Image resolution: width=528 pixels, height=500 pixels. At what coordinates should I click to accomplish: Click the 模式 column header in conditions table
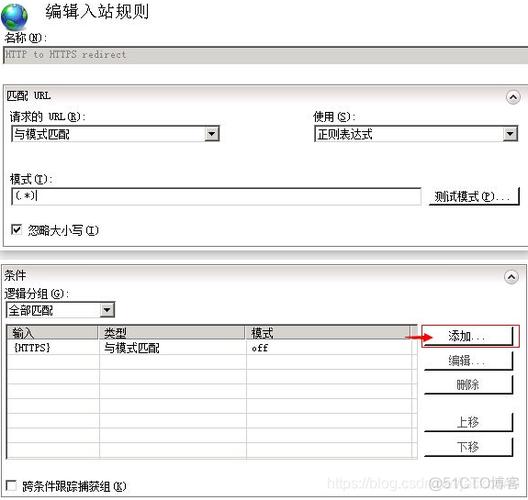coord(328,333)
